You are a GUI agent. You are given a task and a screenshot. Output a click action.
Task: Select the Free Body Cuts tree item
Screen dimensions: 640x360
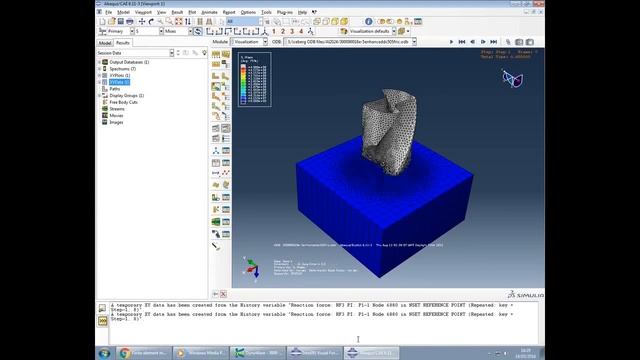point(123,102)
